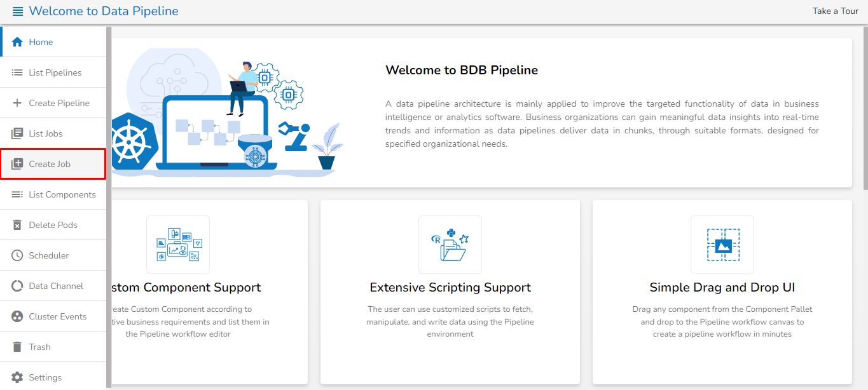The height and width of the screenshot is (390, 868).
Task: Click the Simple Drag and Drop card icon
Action: tap(722, 245)
